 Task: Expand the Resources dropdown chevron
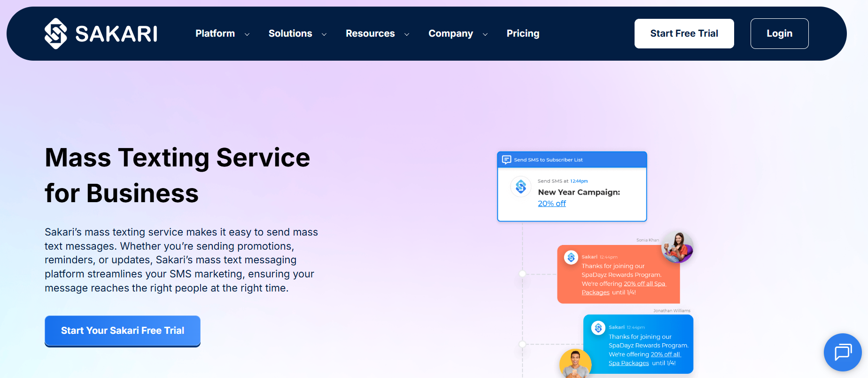point(407,34)
